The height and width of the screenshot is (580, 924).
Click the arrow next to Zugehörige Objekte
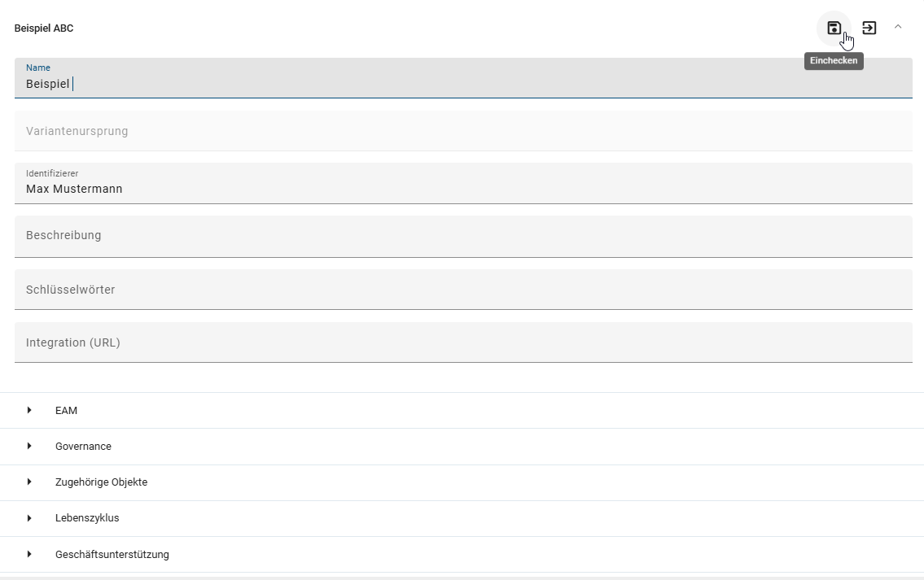coord(29,482)
